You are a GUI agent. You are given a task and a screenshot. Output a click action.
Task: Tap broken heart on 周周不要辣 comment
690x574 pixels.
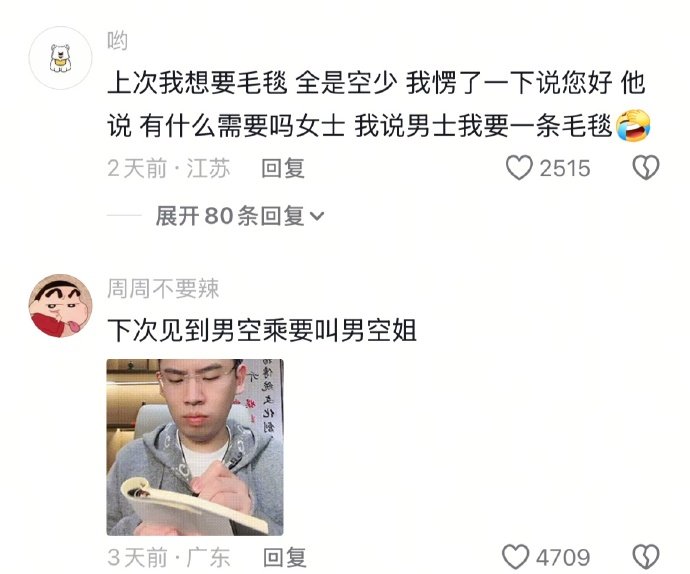pyautogui.click(x=646, y=557)
